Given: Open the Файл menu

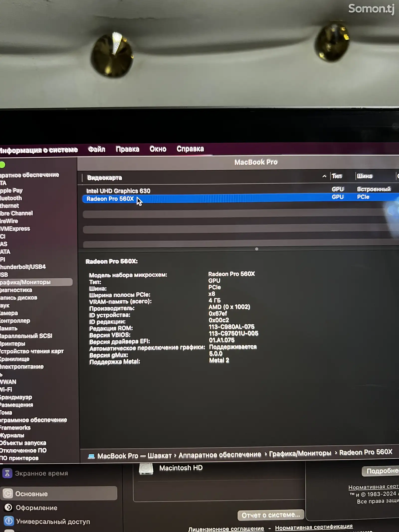Looking at the screenshot, I should pyautogui.click(x=97, y=149).
